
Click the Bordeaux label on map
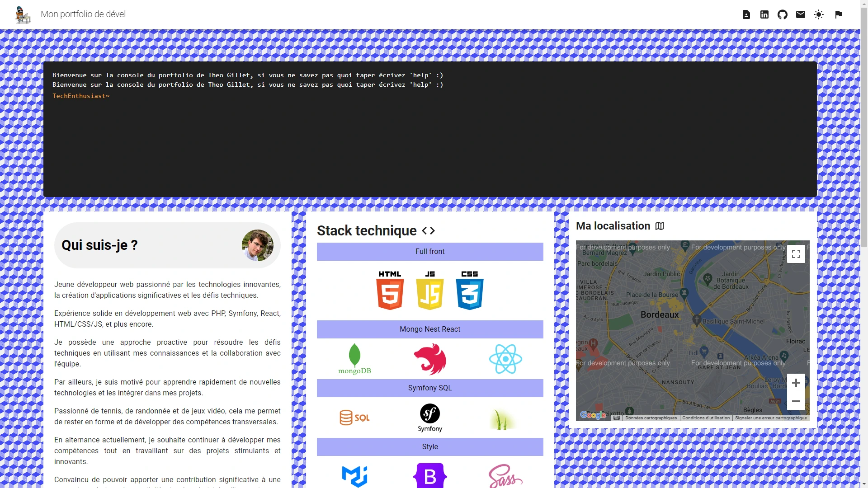[660, 315]
